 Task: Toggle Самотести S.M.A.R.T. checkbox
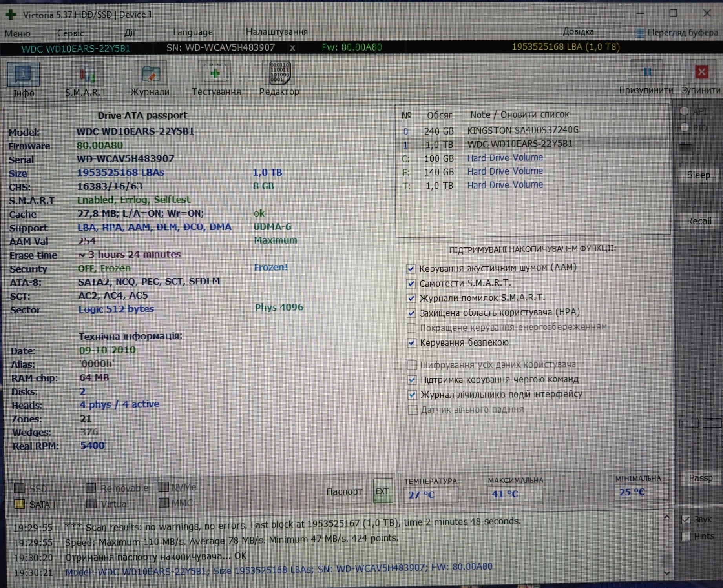(x=411, y=284)
